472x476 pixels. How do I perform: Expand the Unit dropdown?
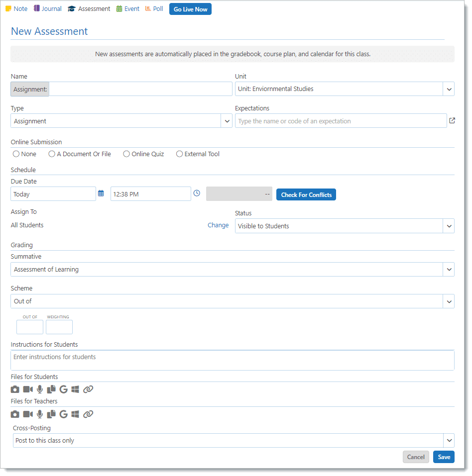pos(449,89)
